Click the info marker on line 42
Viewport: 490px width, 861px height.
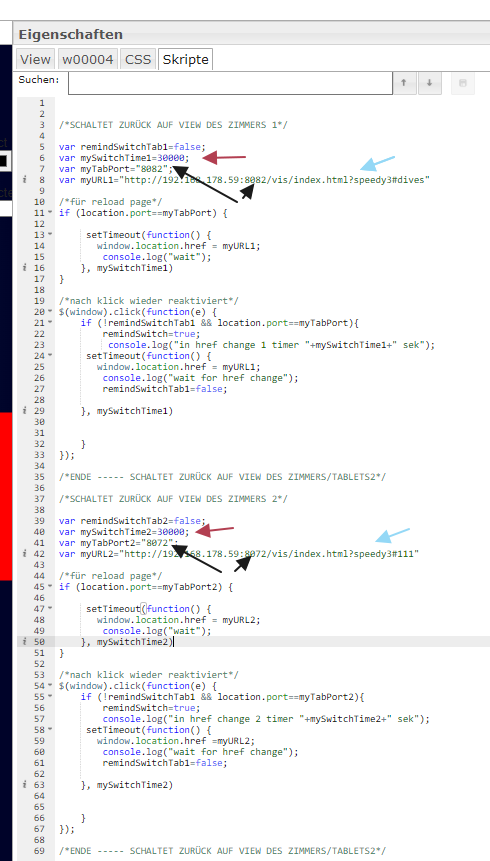point(25,554)
